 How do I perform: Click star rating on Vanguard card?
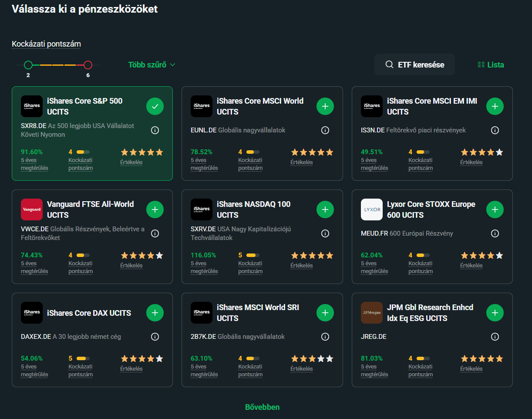point(142,255)
